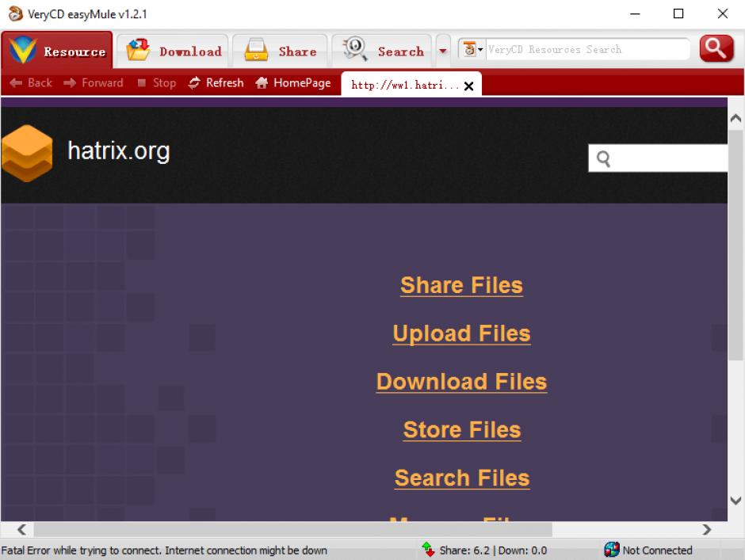This screenshot has width=745, height=560.
Task: Minimize the easyMule window
Action: (x=636, y=13)
